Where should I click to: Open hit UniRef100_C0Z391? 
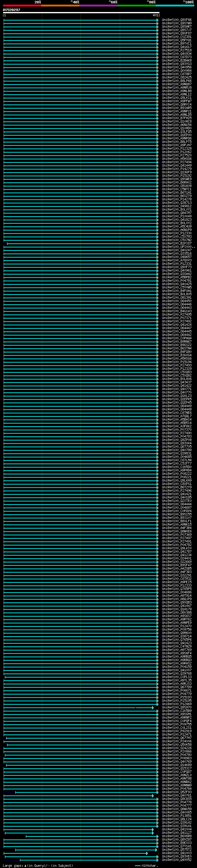[x=177, y=37]
